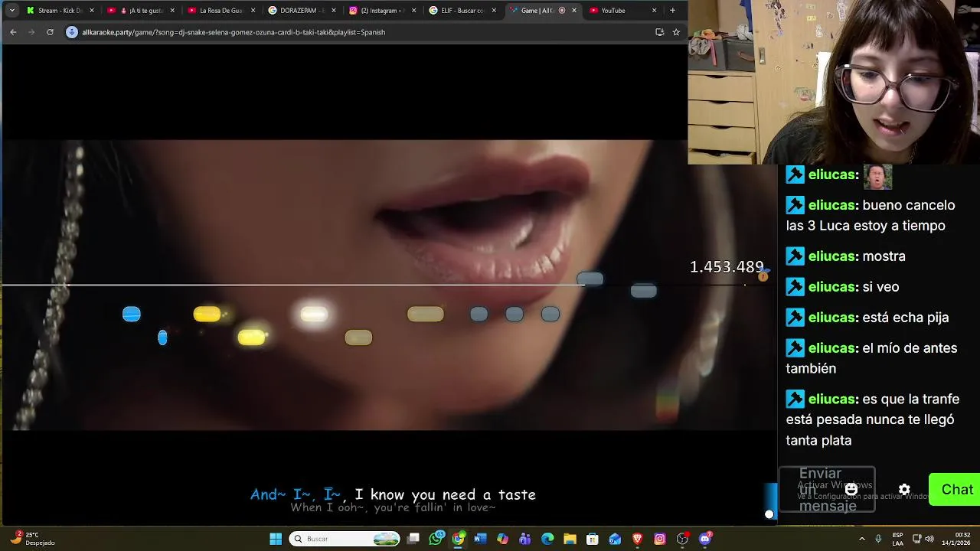Viewport: 980px width, 551px height.
Task: Open microphone tray icon
Action: [x=878, y=539]
